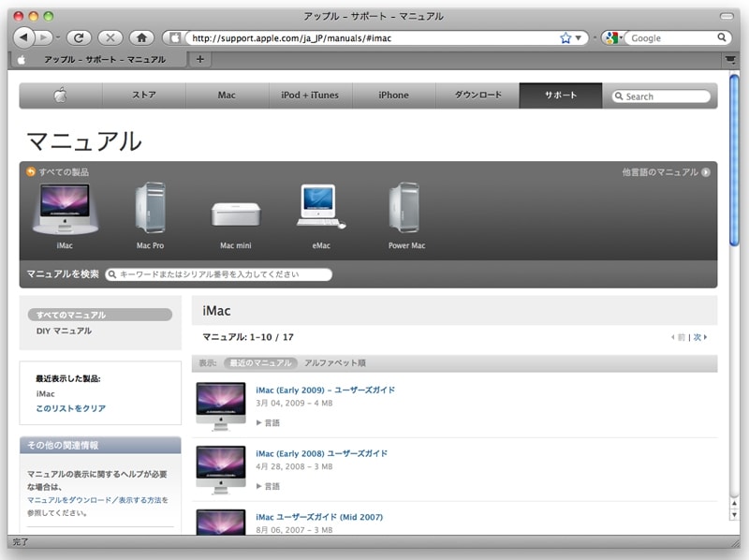Viewport: 749px width, 560px height.
Task: Click the manual keyword search field
Action: coord(219,274)
